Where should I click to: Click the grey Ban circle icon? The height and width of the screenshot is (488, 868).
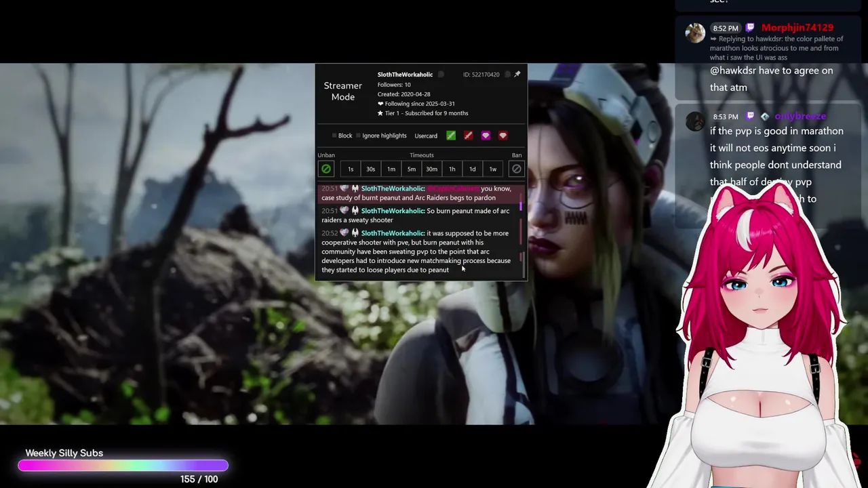[517, 169]
